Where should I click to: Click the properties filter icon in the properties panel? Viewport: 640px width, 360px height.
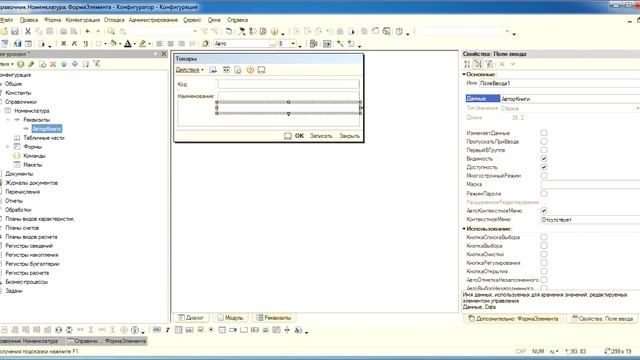(x=489, y=64)
